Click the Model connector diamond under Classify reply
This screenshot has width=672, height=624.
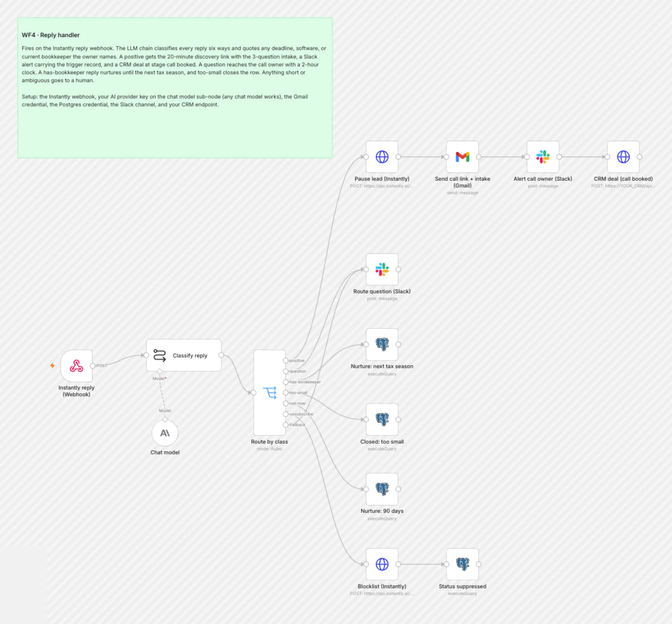[x=159, y=372]
